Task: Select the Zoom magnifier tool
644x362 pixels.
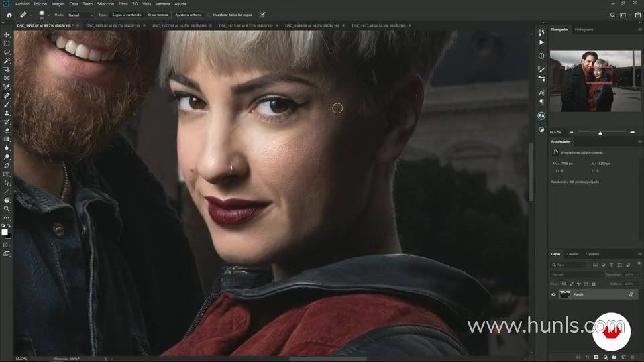Action: pyautogui.click(x=7, y=208)
